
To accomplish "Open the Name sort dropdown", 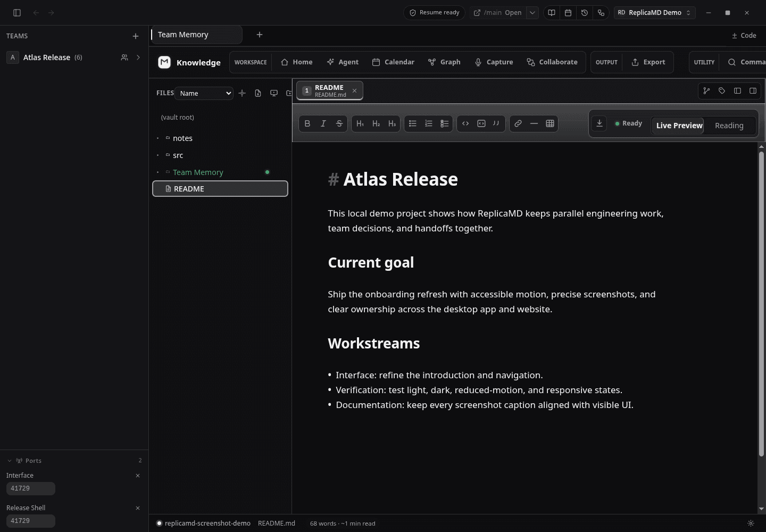I will pos(204,93).
